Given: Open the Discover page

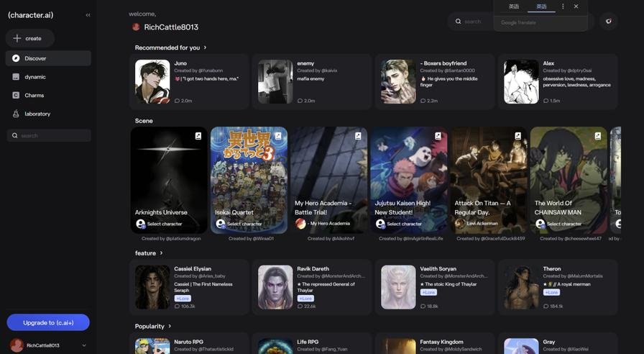Looking at the screenshot, I should pyautogui.click(x=48, y=58).
